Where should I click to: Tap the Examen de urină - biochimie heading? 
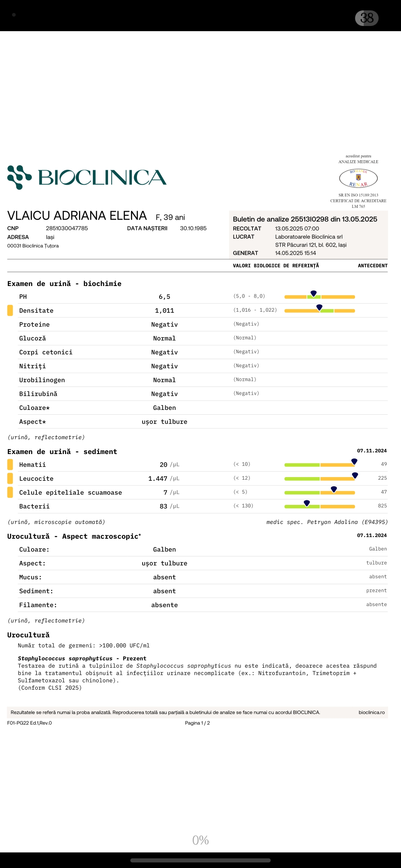[65, 283]
